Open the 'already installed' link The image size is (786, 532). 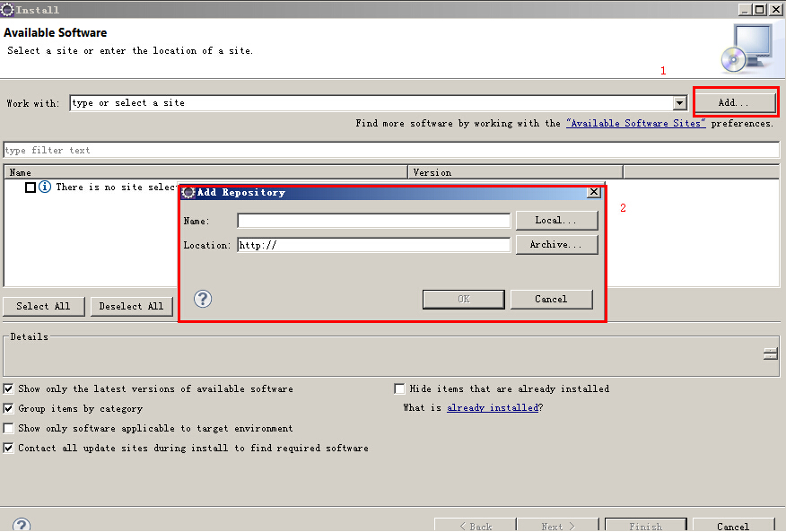tap(493, 408)
